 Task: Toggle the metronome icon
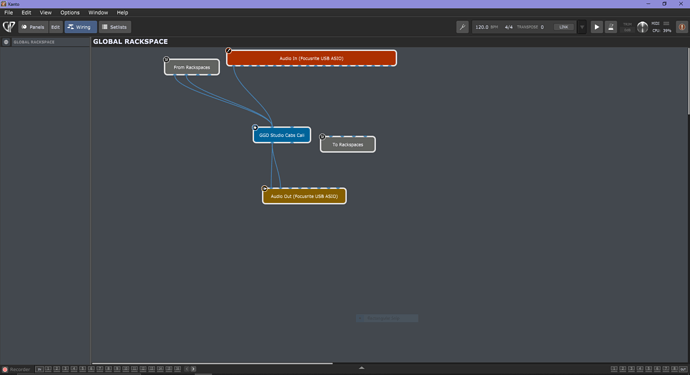click(611, 27)
